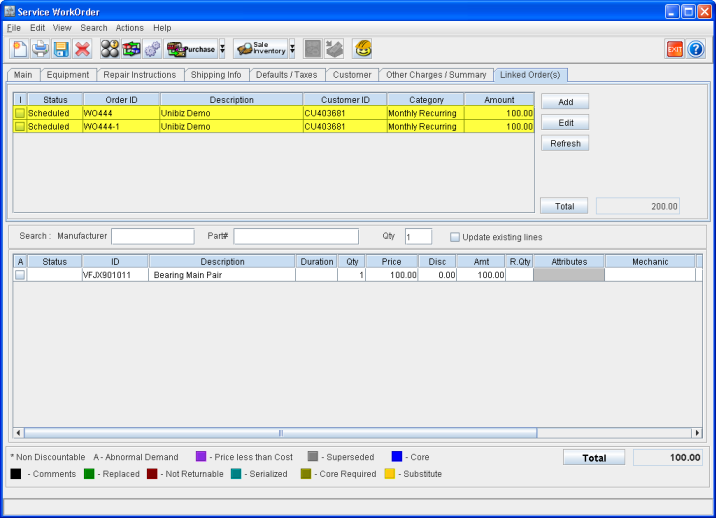Click the blue Core legend swatch
The width and height of the screenshot is (716, 518).
(397, 457)
